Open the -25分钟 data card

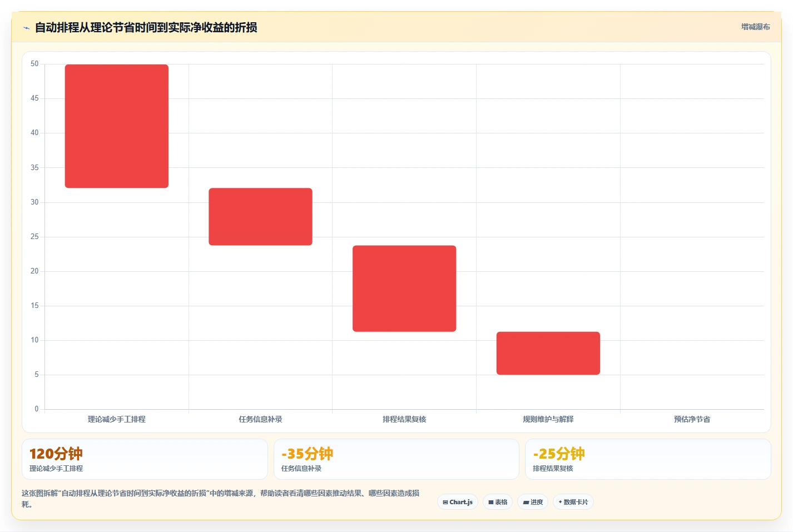pyautogui.click(x=648, y=459)
